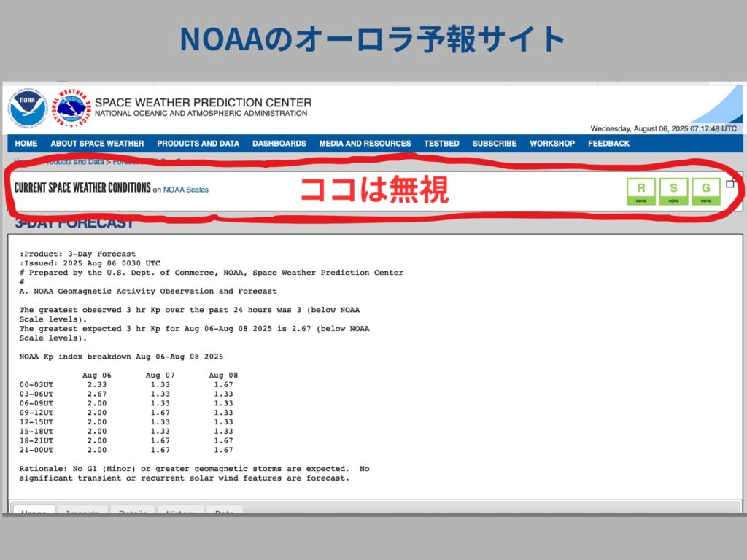The image size is (747, 560).
Task: Open the DASHBOARDS menu
Action: [x=279, y=144]
